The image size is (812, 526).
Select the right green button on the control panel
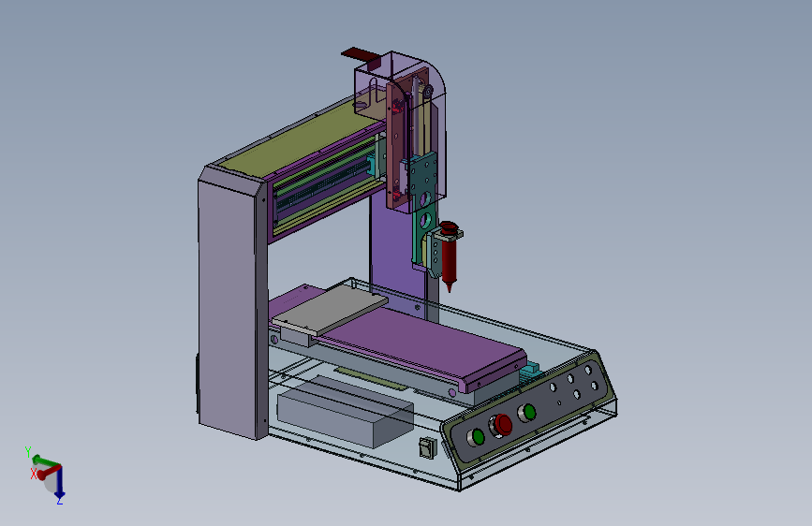[528, 412]
